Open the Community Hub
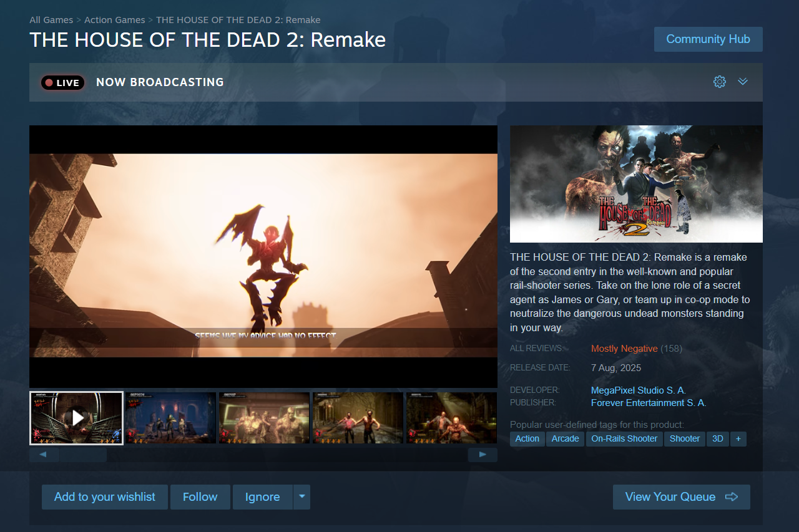799x532 pixels. point(708,39)
